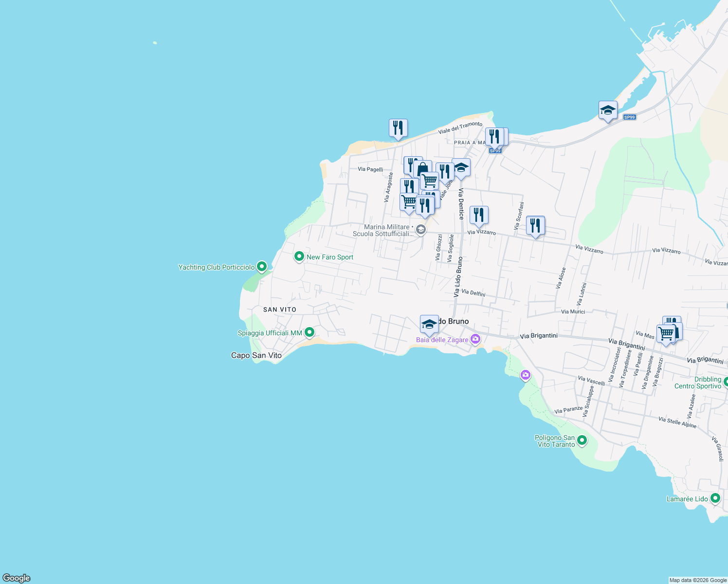728x584 pixels.
Task: Click the Yachting Club Porticciolo green marker
Action: point(261,267)
